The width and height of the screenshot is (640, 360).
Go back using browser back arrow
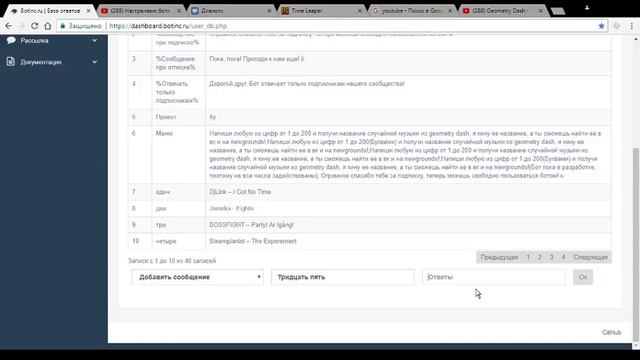pos(9,26)
